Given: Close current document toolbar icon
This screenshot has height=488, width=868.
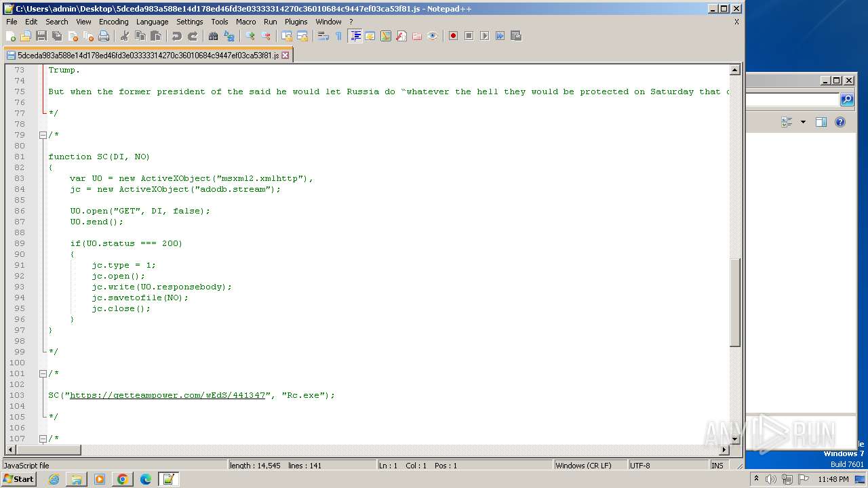Looking at the screenshot, I should (x=73, y=36).
